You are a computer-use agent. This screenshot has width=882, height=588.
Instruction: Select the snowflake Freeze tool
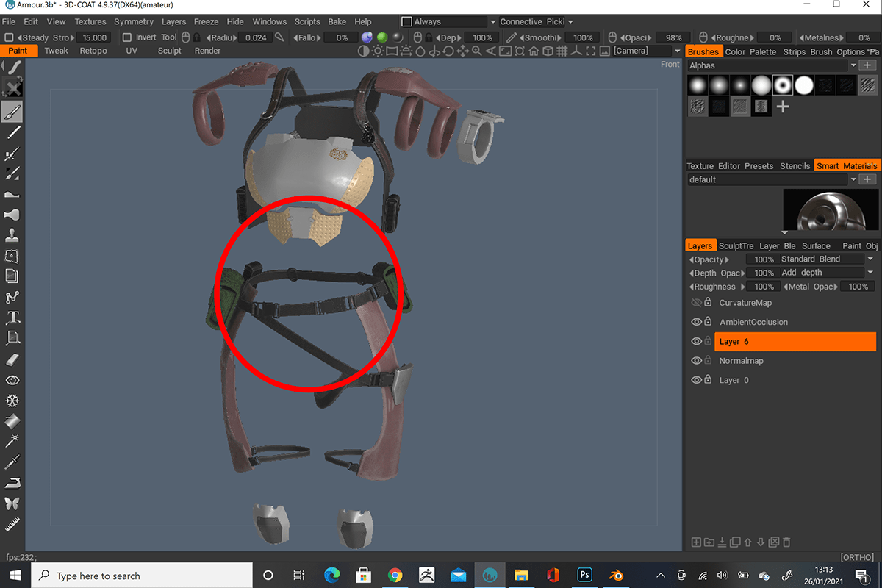click(x=12, y=401)
